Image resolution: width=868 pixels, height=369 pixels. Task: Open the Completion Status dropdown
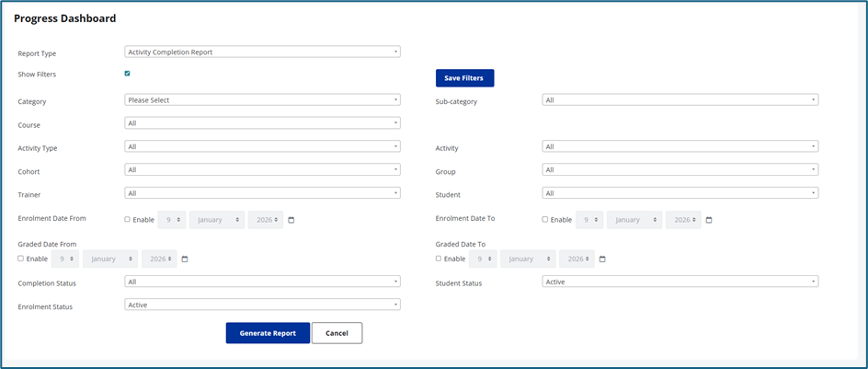coord(262,282)
